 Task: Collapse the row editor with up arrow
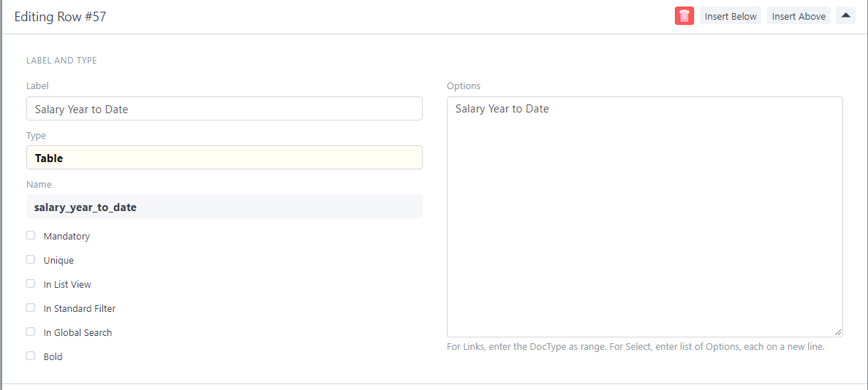[x=845, y=15]
